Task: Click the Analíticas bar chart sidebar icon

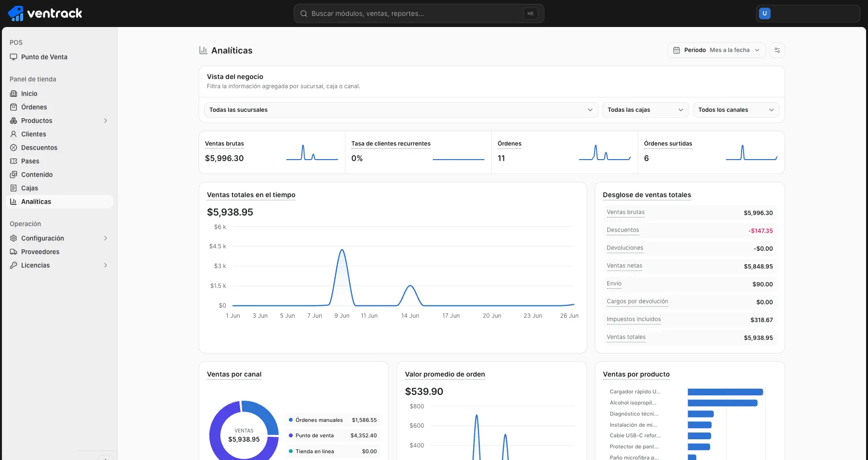Action: tap(14, 202)
